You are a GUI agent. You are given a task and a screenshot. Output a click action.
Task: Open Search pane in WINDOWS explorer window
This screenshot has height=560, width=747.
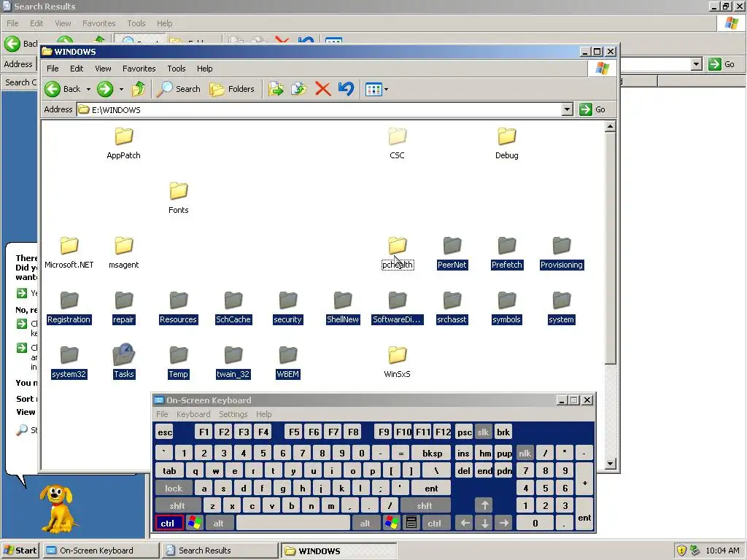tap(179, 89)
